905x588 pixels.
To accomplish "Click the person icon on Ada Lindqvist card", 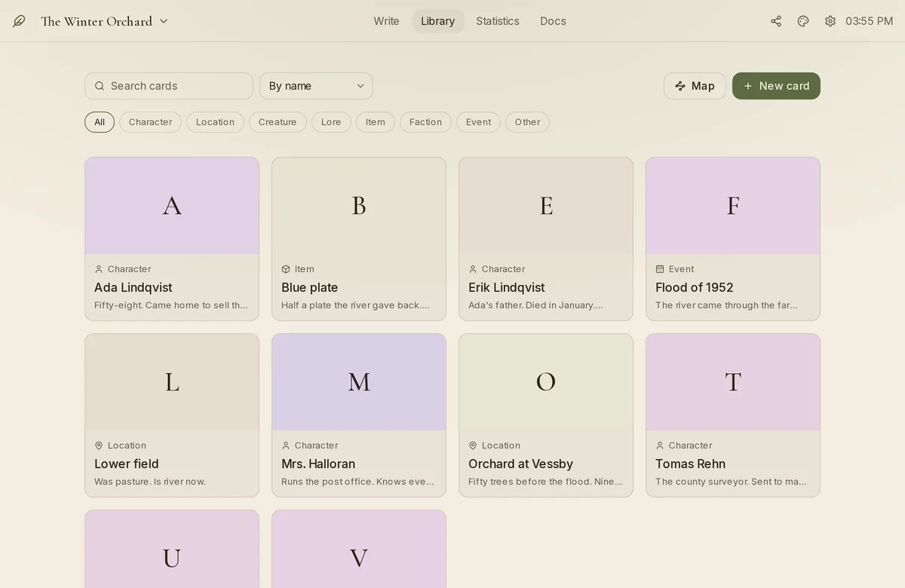I will point(99,269).
